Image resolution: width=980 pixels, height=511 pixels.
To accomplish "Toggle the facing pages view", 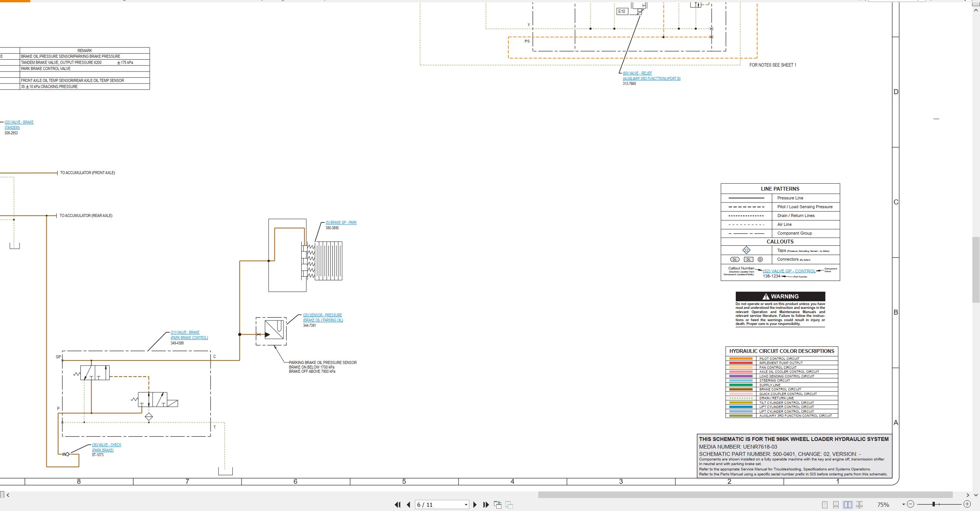I will (x=848, y=505).
